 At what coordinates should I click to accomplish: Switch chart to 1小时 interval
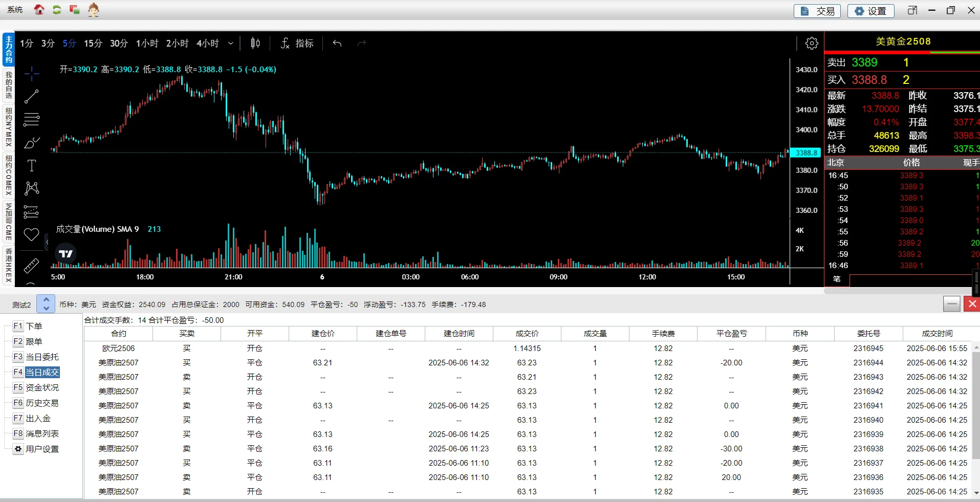[147, 43]
